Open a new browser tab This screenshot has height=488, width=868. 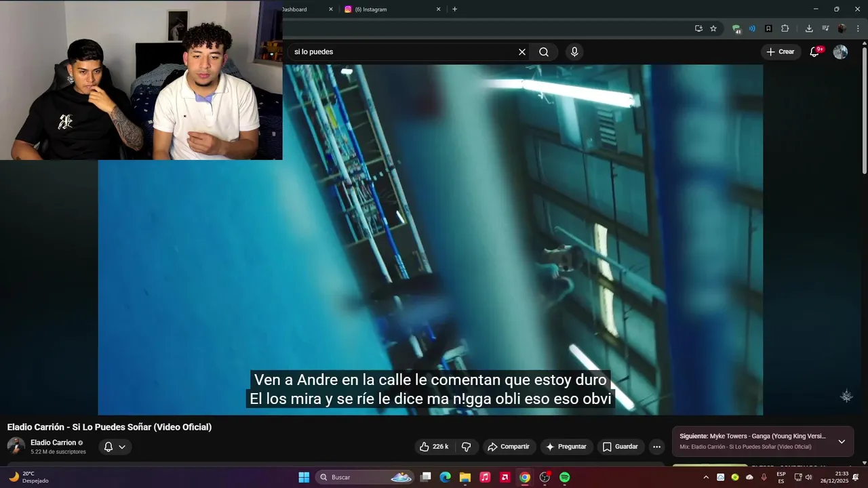454,9
